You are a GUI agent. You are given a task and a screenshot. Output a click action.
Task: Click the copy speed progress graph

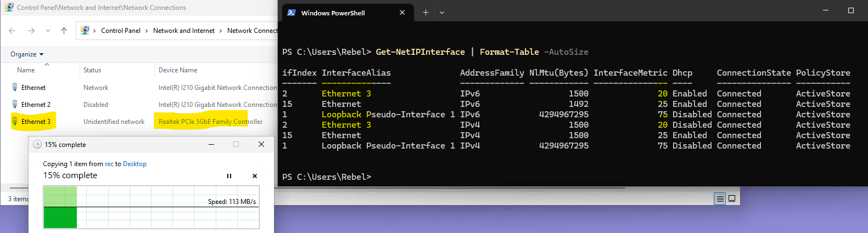click(x=151, y=207)
